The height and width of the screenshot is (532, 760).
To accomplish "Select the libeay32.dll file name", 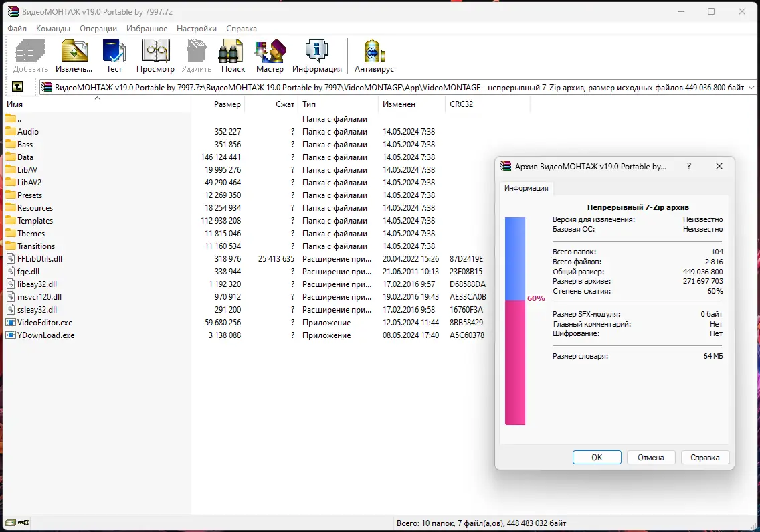I will click(37, 284).
